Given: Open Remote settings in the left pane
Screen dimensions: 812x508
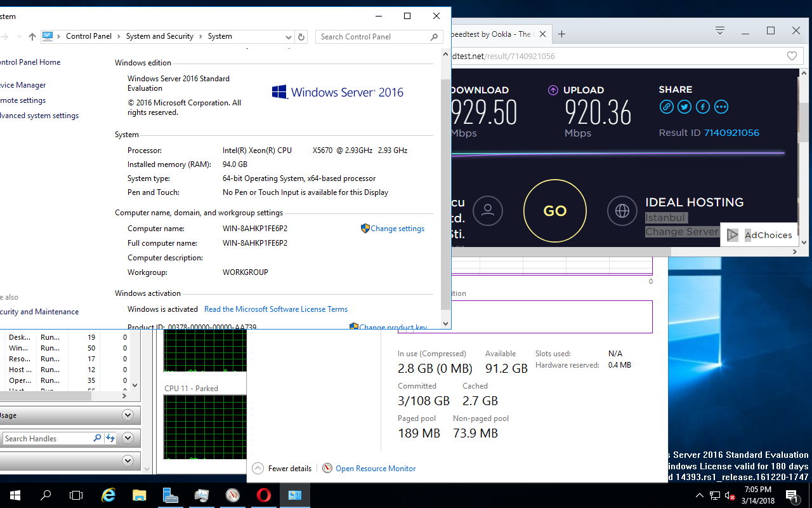Looking at the screenshot, I should tap(23, 100).
